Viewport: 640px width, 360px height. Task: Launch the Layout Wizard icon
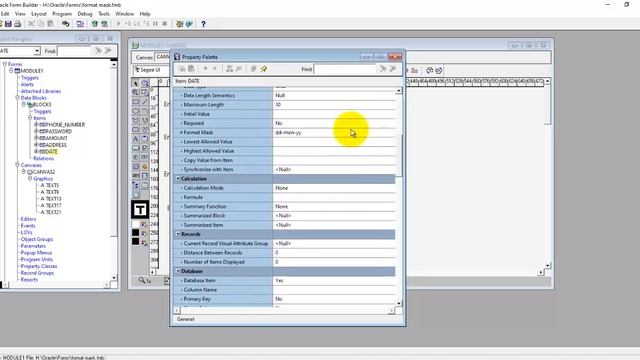pyautogui.click(x=189, y=24)
